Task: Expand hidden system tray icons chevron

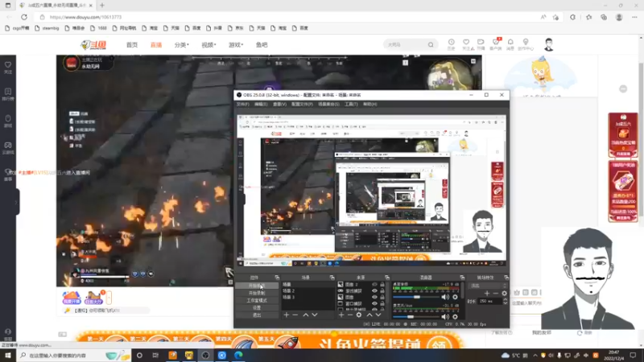Action: click(x=535, y=356)
